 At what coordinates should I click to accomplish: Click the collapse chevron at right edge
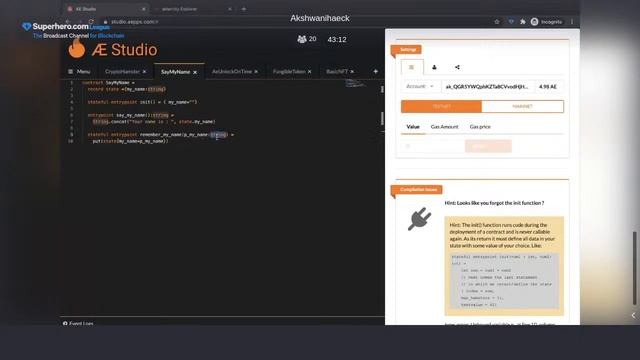coord(633,315)
